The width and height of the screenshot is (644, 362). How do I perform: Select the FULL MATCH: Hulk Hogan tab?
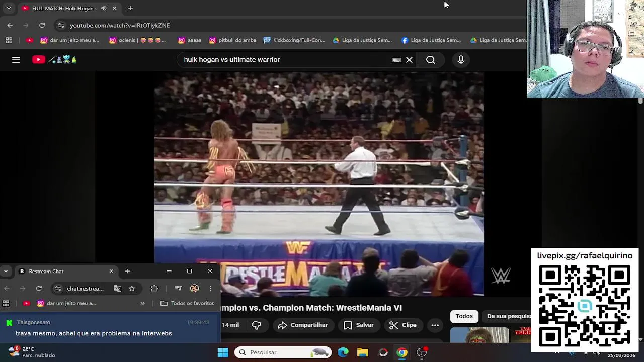click(69, 8)
